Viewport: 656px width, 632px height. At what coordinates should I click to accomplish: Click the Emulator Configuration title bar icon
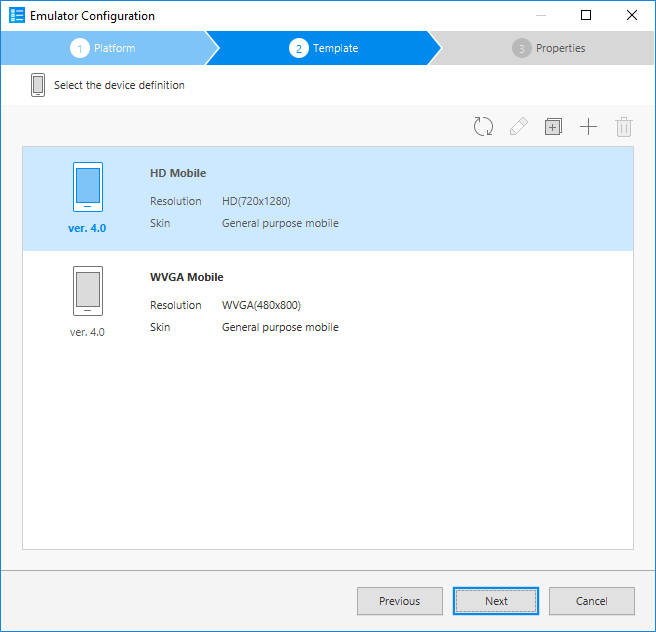coord(17,16)
